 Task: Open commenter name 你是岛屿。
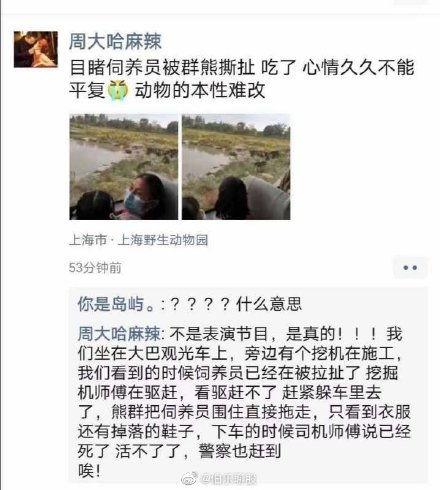pyautogui.click(x=116, y=304)
